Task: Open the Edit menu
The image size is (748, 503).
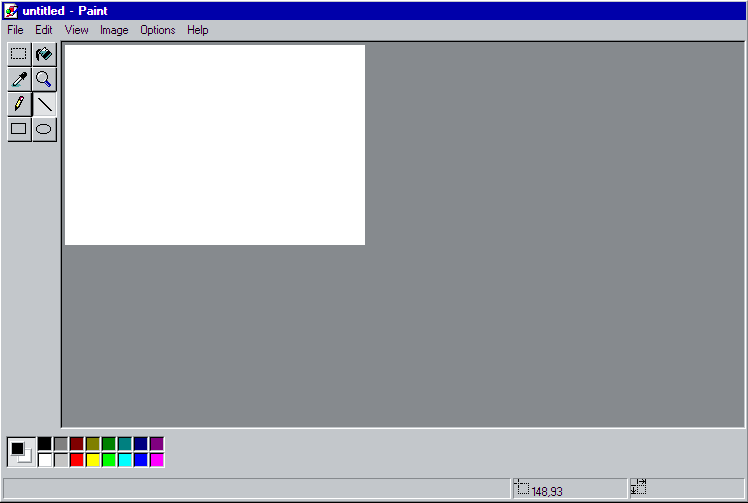Action: [x=43, y=30]
